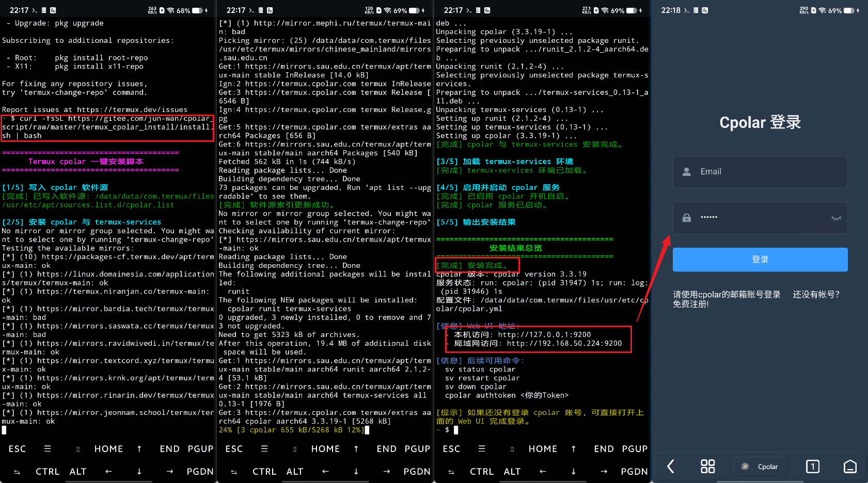Open the 还没有帐号? 免费注册 register link
The height and width of the screenshot is (483, 868).
[x=815, y=295]
